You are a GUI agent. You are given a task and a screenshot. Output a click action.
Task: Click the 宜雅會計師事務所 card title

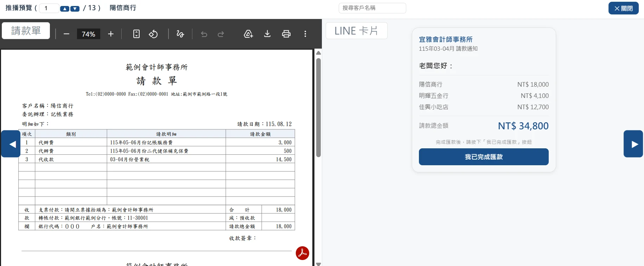[446, 39]
